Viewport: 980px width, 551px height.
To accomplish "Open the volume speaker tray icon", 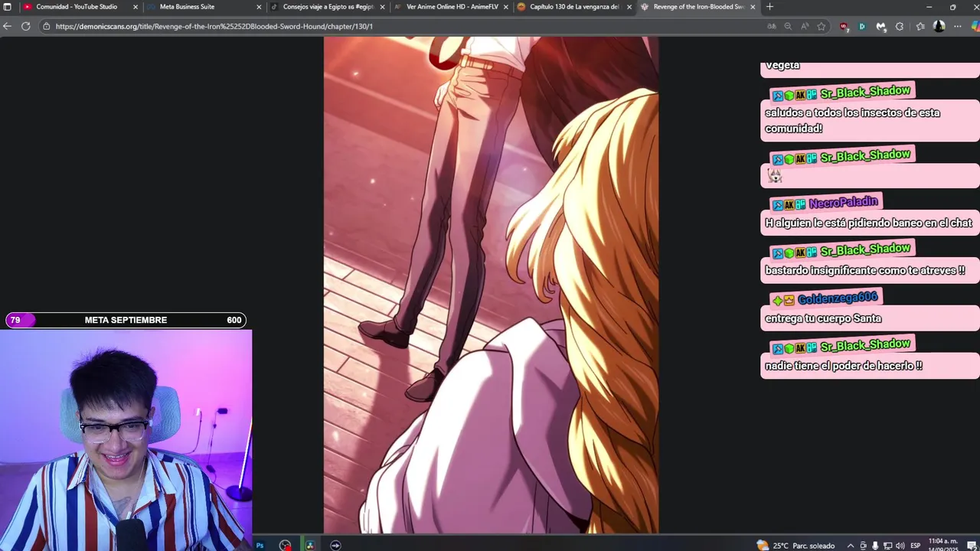I will click(900, 546).
